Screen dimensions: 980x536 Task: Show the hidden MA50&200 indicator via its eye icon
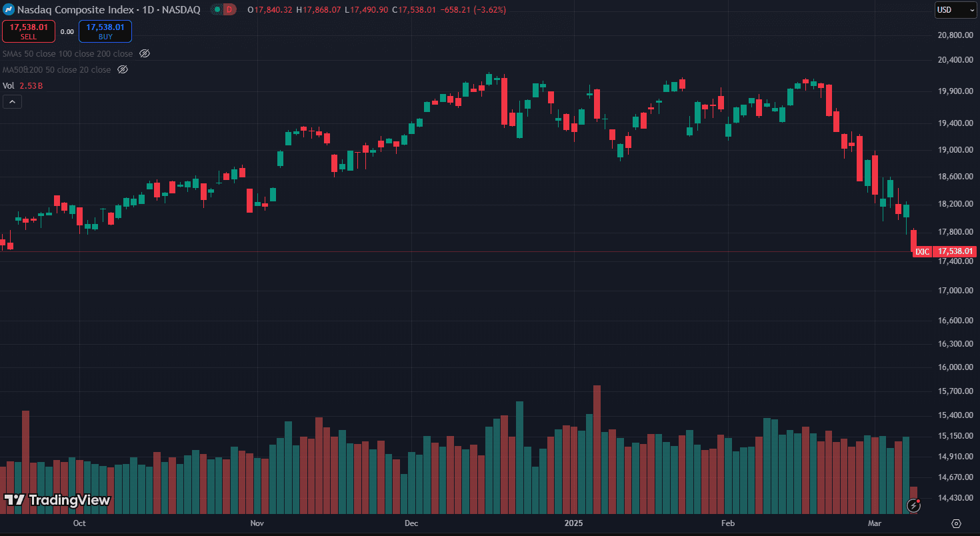click(x=123, y=69)
